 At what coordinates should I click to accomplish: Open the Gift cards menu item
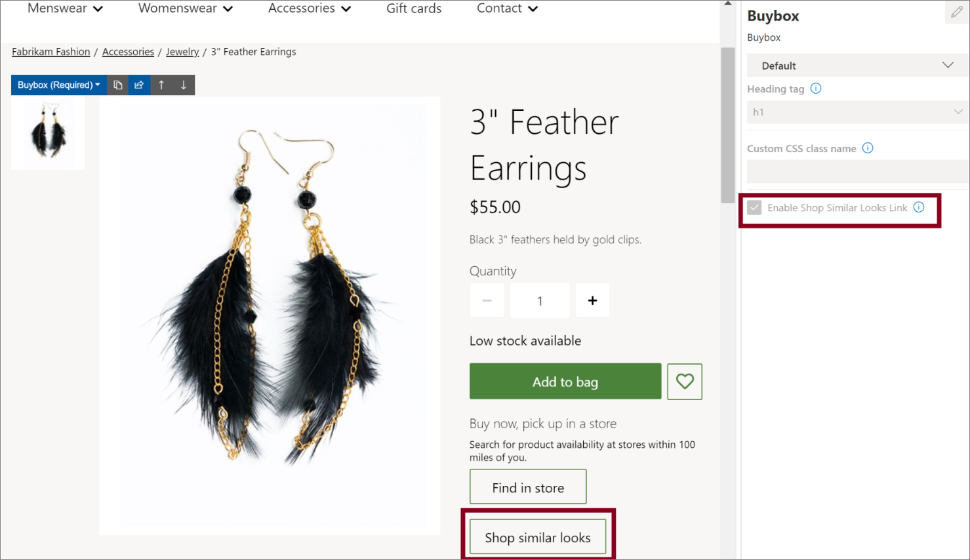[x=414, y=9]
